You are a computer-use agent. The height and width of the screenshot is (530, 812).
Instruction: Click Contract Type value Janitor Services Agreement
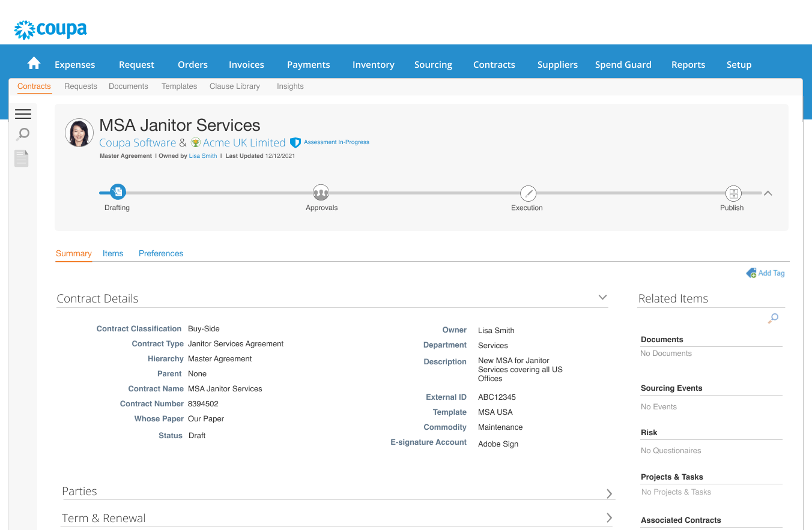pyautogui.click(x=235, y=344)
